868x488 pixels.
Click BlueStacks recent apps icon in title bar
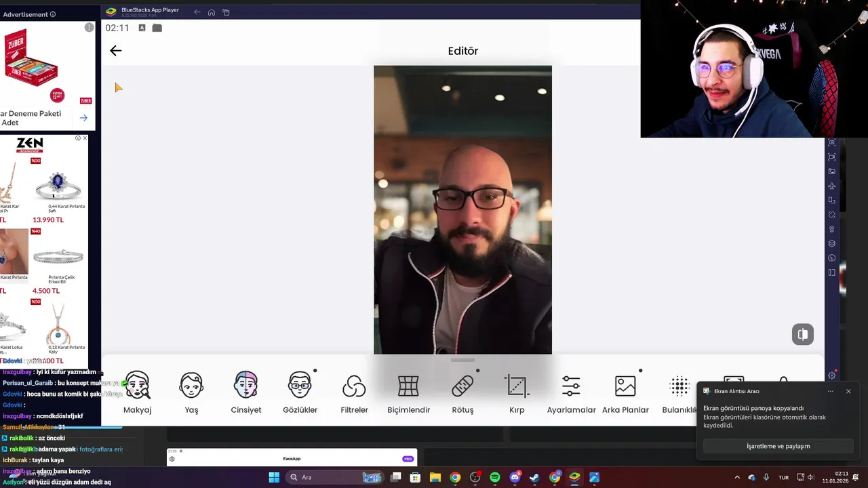click(x=226, y=12)
